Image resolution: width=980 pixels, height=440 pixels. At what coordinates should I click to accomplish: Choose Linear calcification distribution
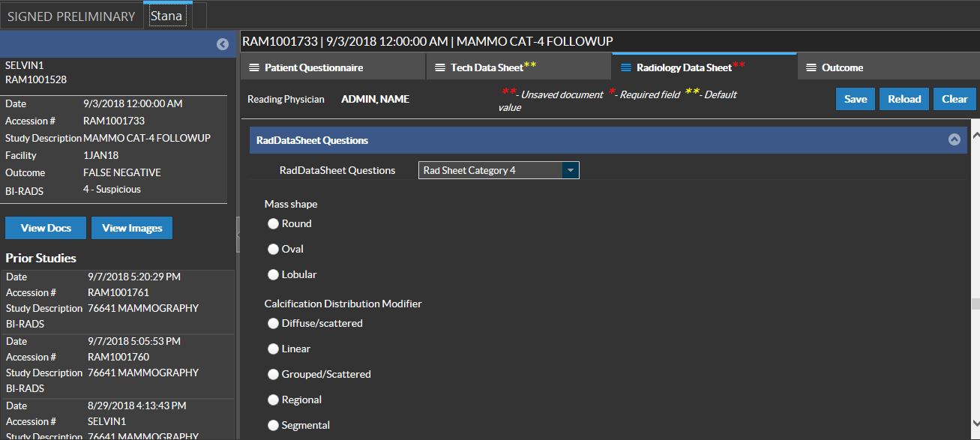tap(274, 349)
